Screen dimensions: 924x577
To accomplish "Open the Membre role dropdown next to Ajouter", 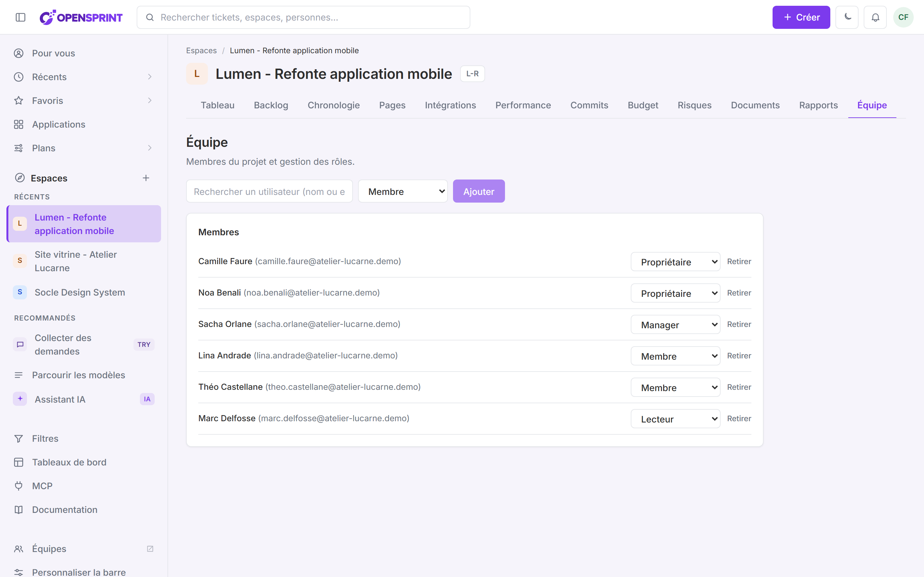I will point(403,191).
